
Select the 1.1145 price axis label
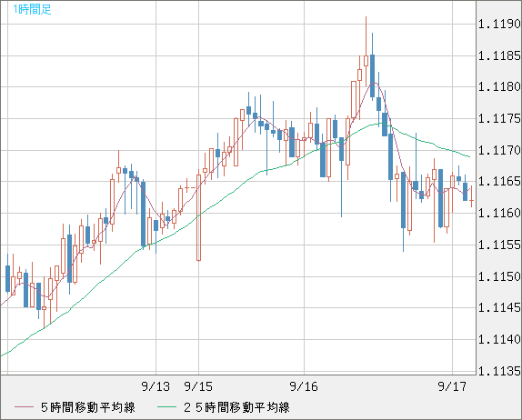click(x=499, y=308)
